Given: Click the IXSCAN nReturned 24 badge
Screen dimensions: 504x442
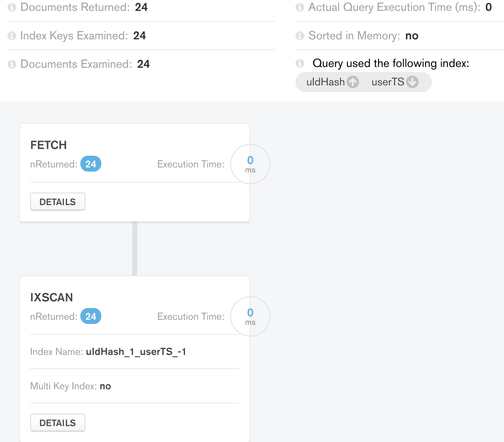Looking at the screenshot, I should point(91,316).
